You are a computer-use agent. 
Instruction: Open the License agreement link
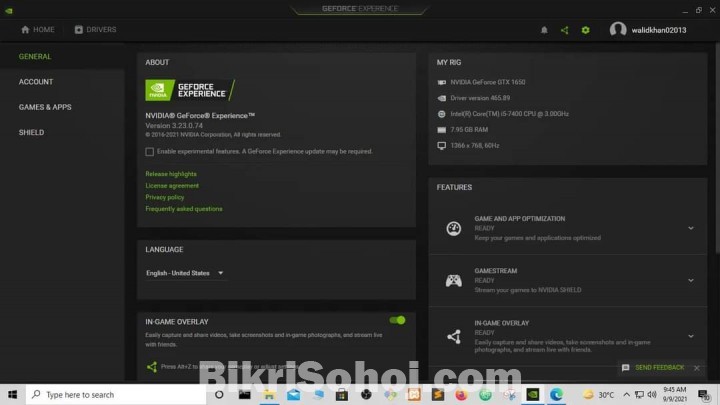(172, 186)
